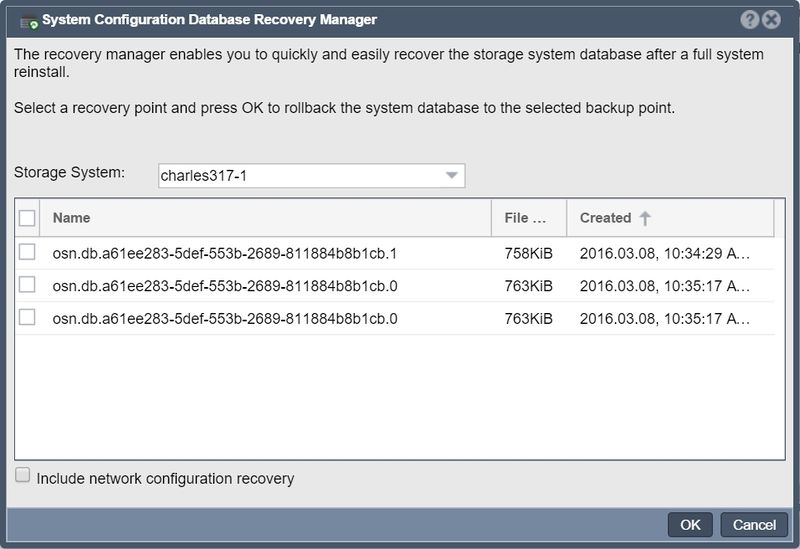Image resolution: width=800 pixels, height=549 pixels.
Task: Close the Recovery Manager dialog
Action: pyautogui.click(x=771, y=20)
